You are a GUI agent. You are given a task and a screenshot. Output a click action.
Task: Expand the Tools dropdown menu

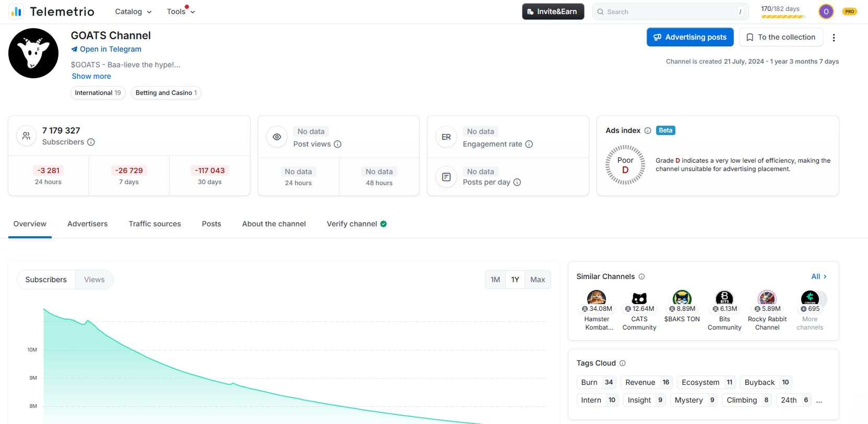point(181,11)
